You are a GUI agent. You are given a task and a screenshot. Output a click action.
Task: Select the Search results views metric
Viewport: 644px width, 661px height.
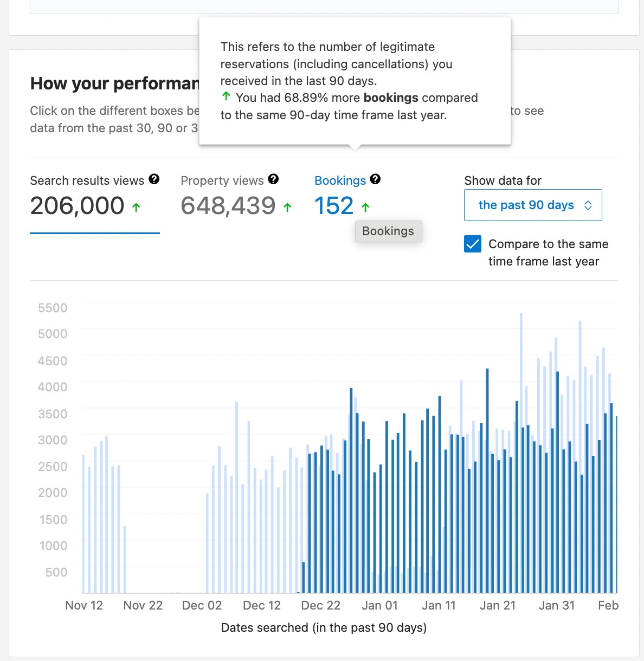87,180
